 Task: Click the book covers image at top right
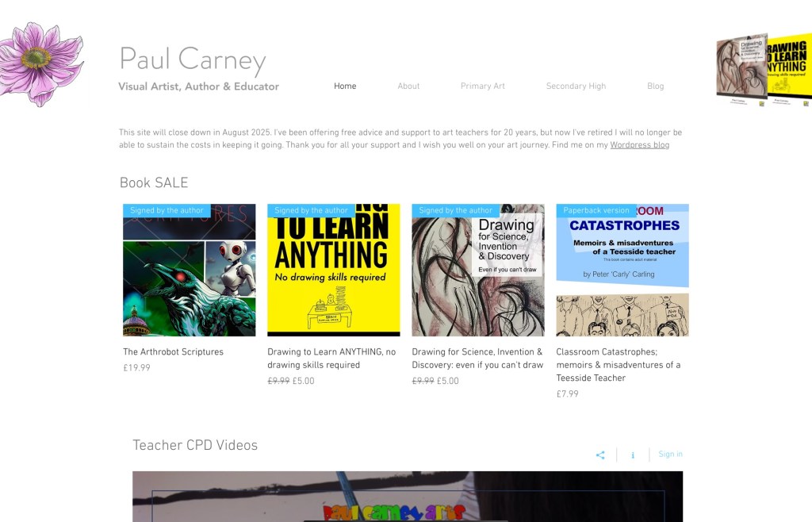tap(764, 70)
